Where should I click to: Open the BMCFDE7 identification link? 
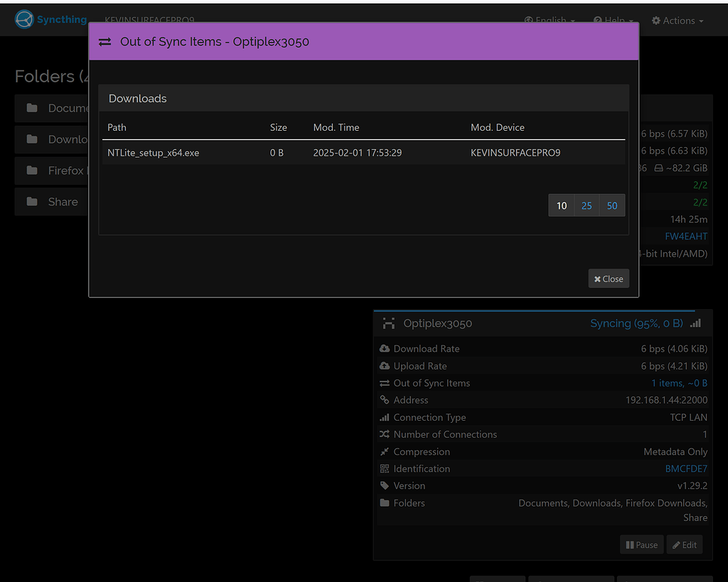click(686, 468)
